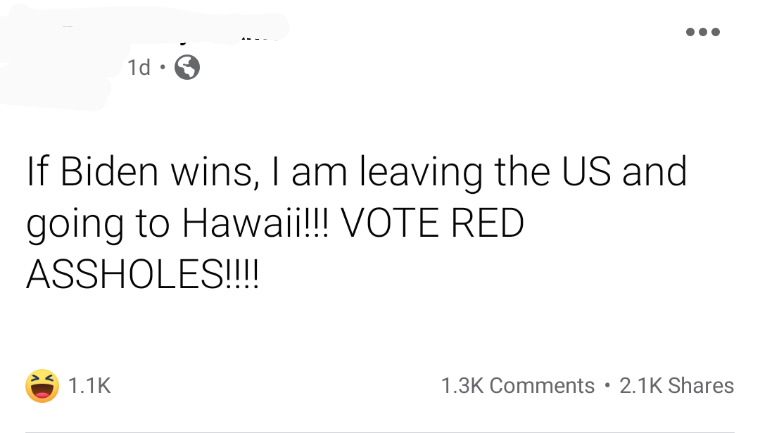Screen dimensions: 760x433
Task: Click the VOTE RED text
Action: (432, 223)
